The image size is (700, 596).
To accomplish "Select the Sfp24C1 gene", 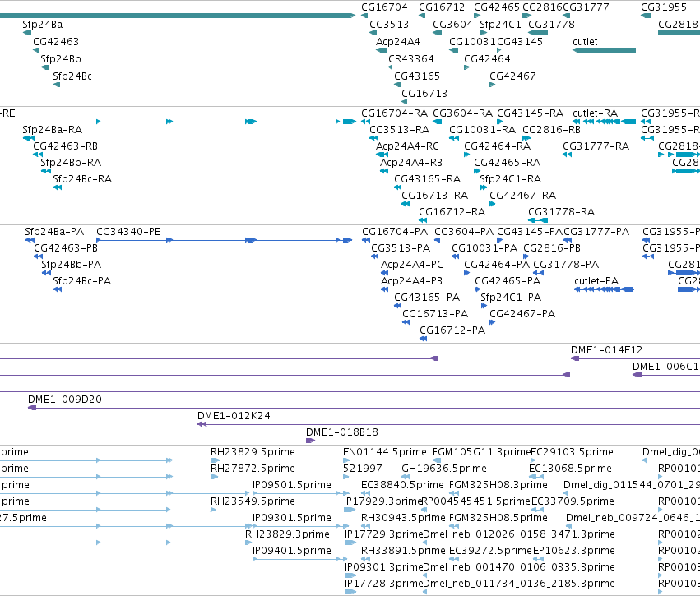I will (500, 25).
